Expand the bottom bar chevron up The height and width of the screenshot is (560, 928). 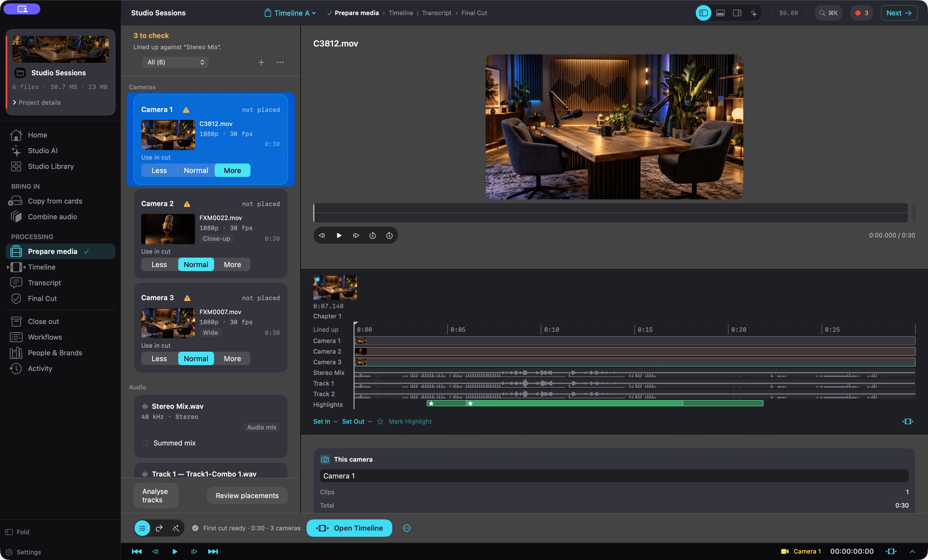click(x=912, y=551)
